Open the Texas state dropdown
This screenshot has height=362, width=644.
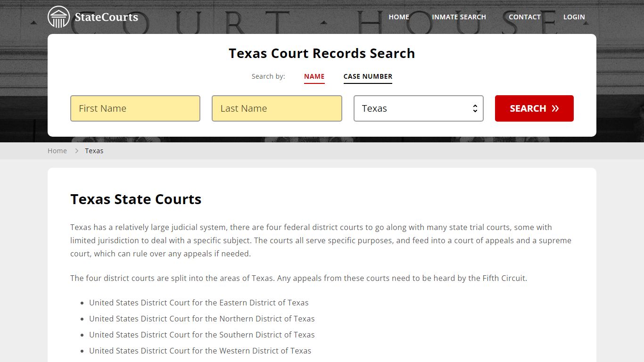(419, 108)
